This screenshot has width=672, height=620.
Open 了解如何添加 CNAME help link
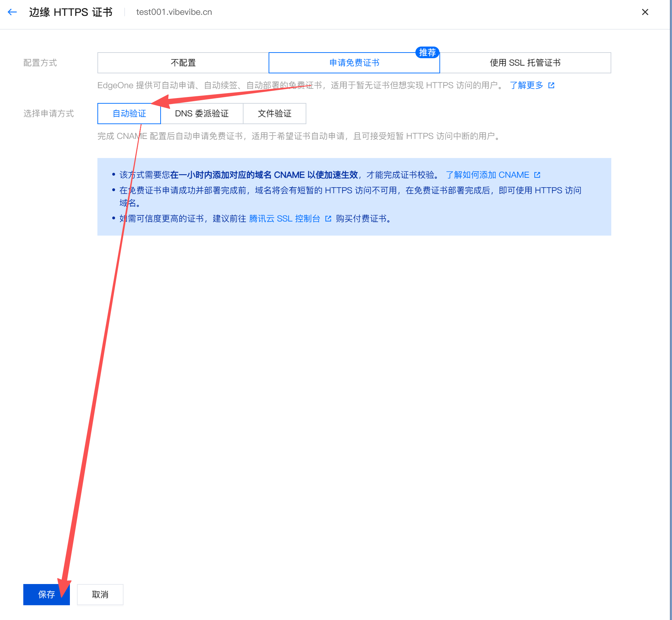487,175
